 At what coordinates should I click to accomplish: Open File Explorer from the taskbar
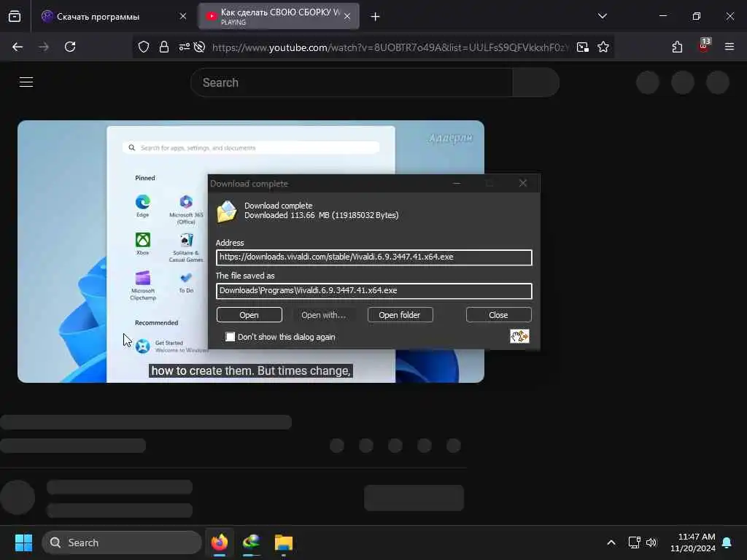[x=284, y=542]
